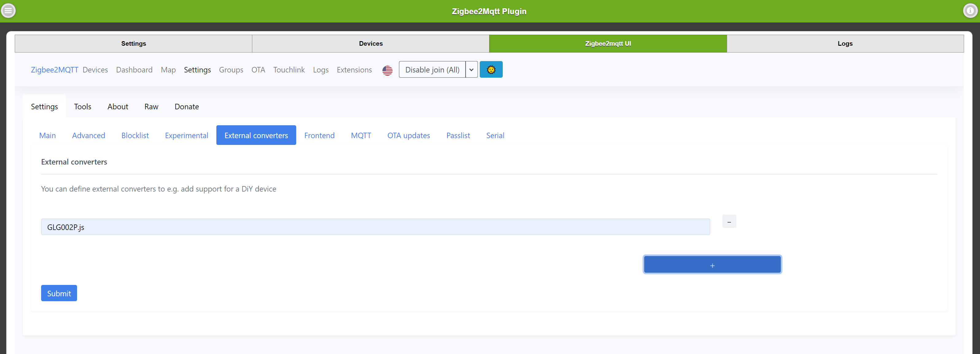Switch to the Logs plugin tab
The image size is (980, 354).
click(845, 43)
